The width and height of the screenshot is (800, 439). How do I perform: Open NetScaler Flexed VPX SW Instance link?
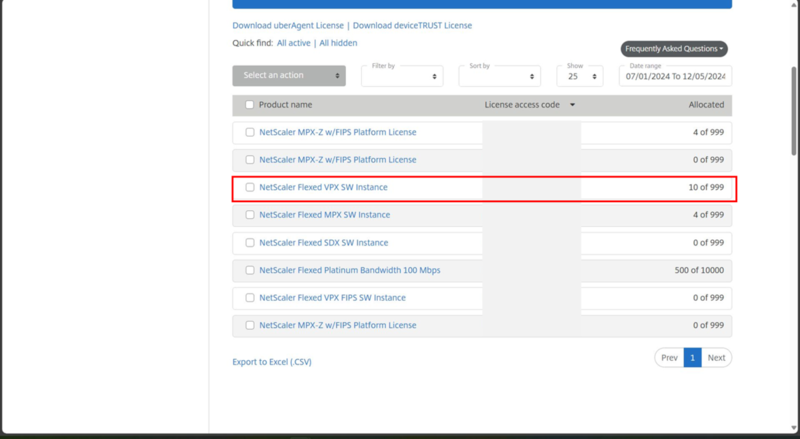click(x=323, y=187)
